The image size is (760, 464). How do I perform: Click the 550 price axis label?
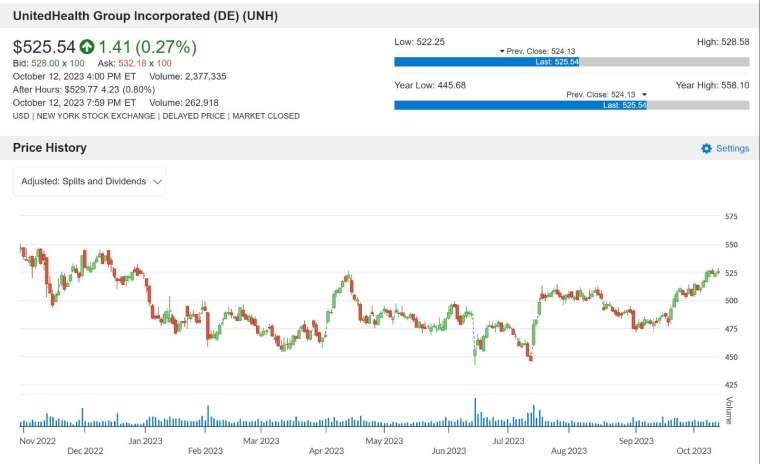(731, 245)
